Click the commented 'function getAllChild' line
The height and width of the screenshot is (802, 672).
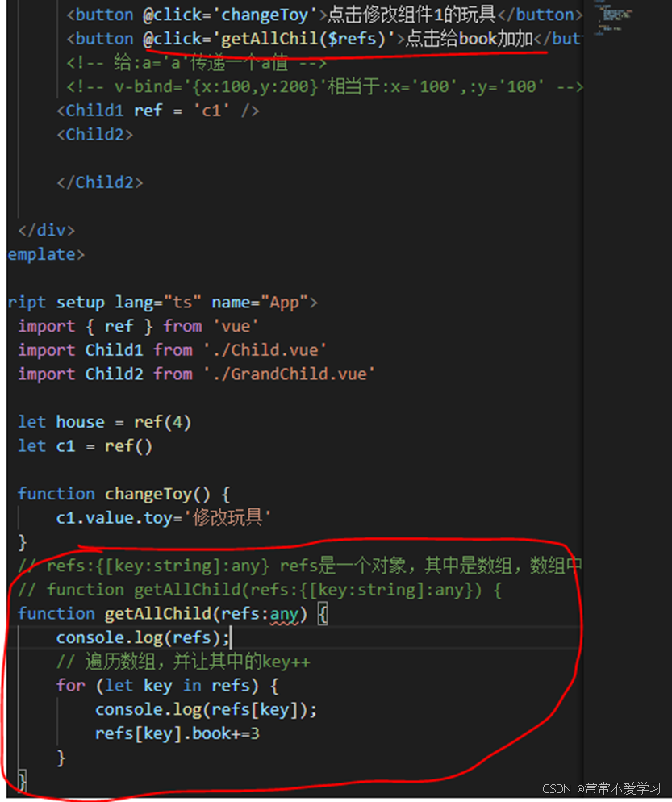pyautogui.click(x=260, y=590)
